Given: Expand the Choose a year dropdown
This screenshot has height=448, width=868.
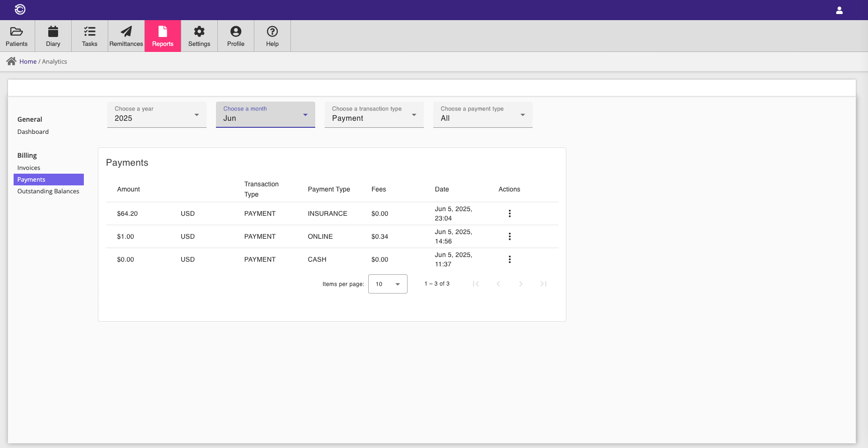Looking at the screenshot, I should tap(156, 115).
